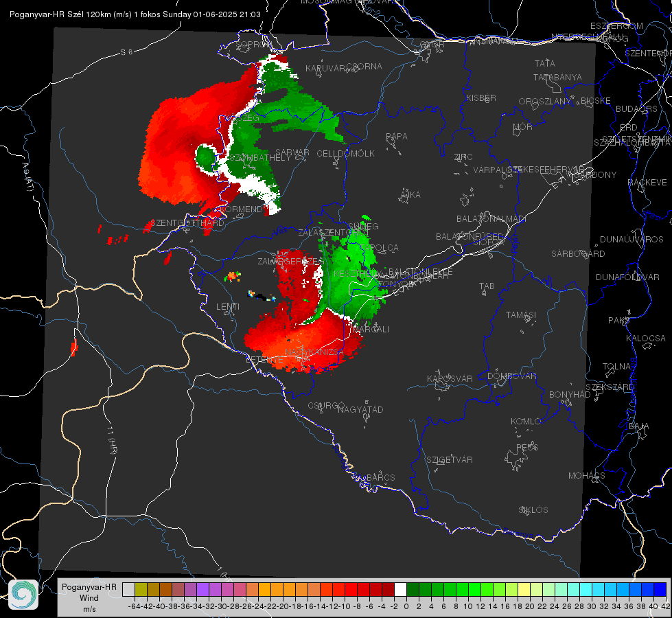Select the NAGYKANIZSA label
This screenshot has width=672, height=618.
(x=314, y=352)
